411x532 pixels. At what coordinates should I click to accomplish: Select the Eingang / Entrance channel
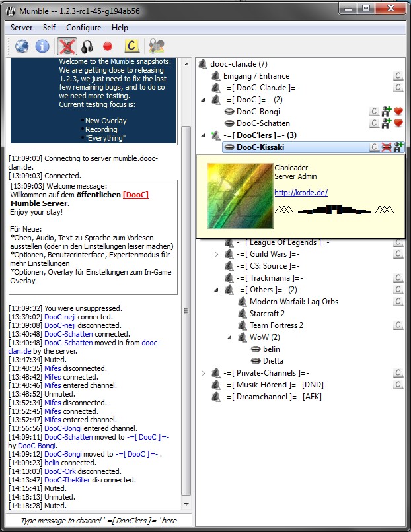tap(256, 76)
